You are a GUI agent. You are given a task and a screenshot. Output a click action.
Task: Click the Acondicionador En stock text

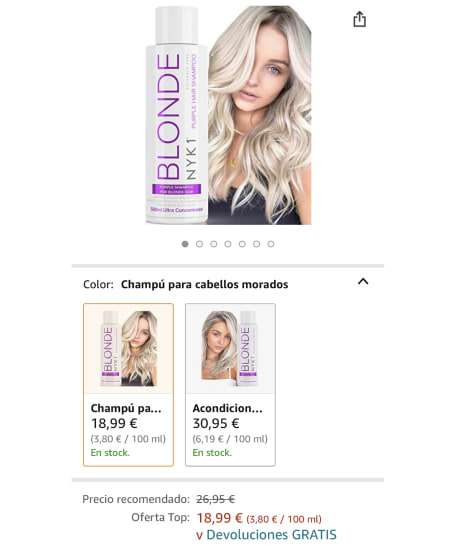(212, 452)
